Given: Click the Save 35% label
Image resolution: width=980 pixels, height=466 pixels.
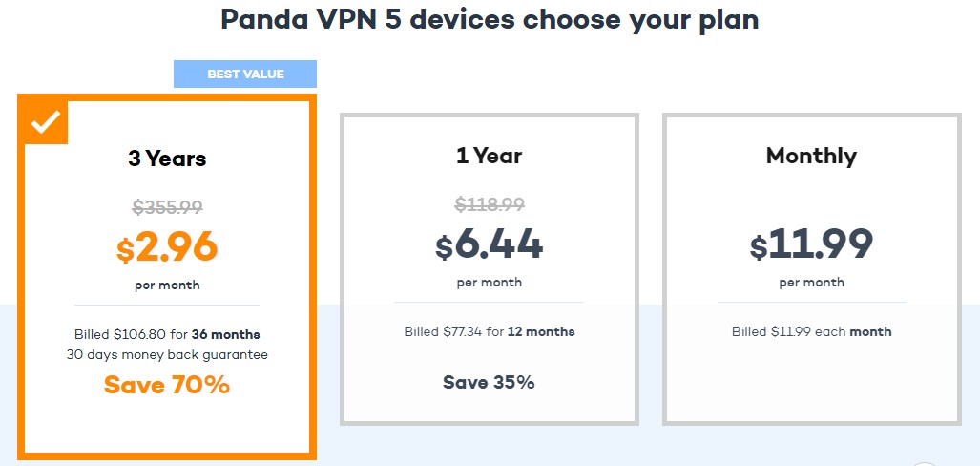Looking at the screenshot, I should (489, 382).
